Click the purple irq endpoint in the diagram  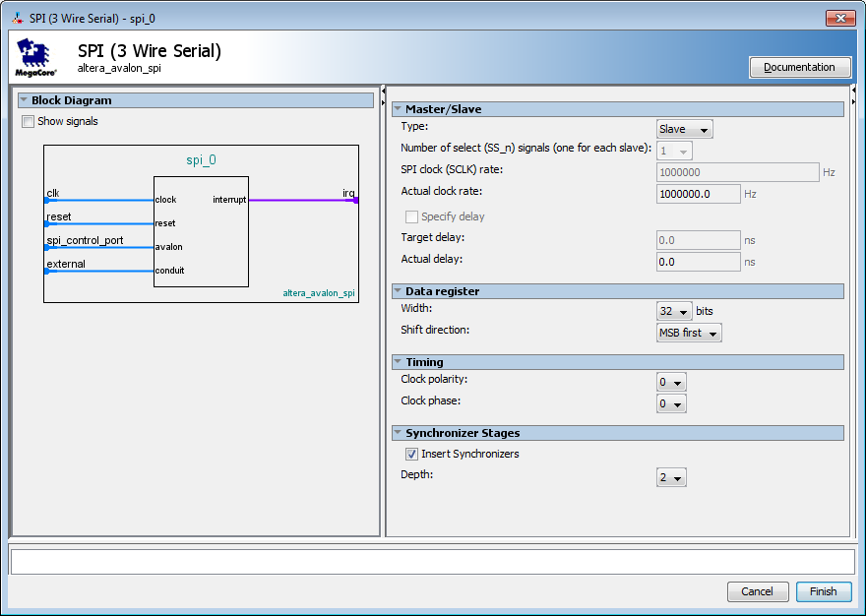[355, 200]
